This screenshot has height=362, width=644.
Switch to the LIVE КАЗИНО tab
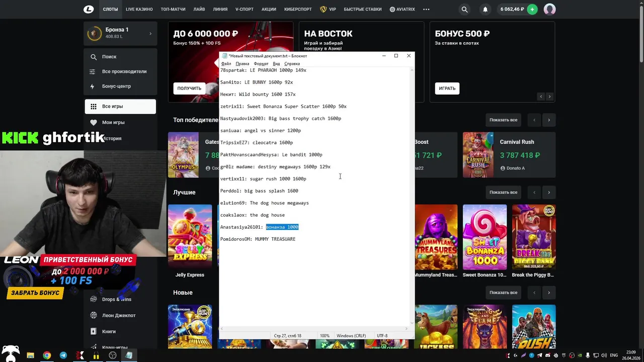[x=139, y=9]
